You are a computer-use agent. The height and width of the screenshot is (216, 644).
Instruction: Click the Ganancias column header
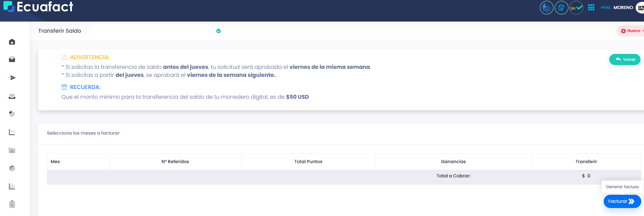click(453, 162)
